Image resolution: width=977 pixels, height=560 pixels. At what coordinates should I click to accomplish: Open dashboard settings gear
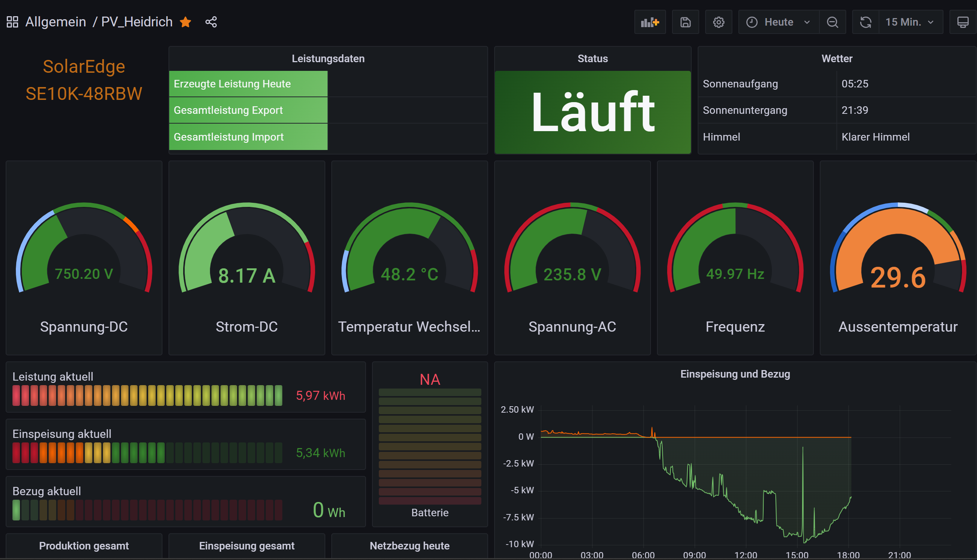[718, 22]
